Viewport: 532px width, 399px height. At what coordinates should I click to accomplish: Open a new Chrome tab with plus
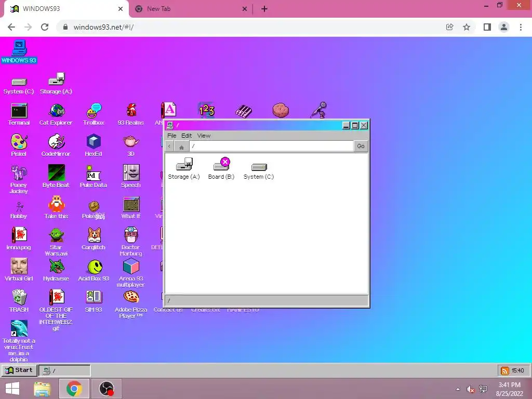tap(264, 9)
